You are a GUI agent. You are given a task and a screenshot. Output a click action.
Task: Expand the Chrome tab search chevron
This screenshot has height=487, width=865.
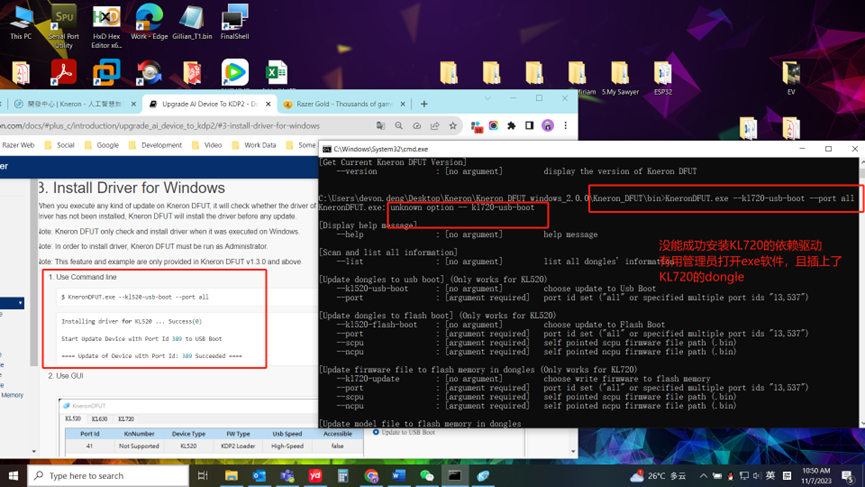tap(487, 98)
